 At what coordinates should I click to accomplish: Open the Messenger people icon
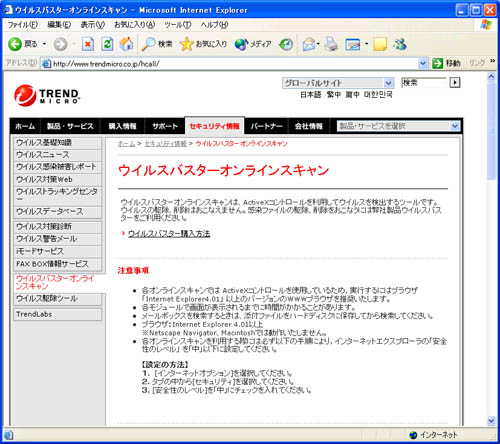point(400,44)
